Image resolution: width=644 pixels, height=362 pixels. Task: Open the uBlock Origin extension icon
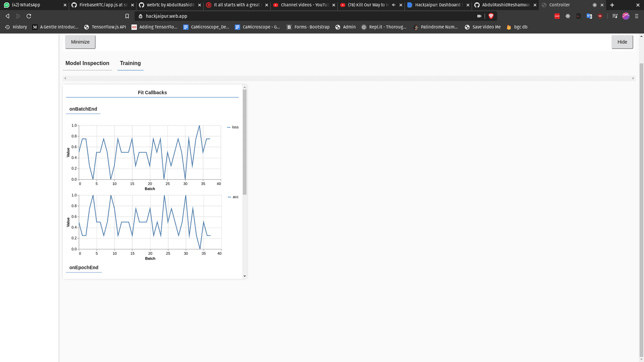[600, 16]
